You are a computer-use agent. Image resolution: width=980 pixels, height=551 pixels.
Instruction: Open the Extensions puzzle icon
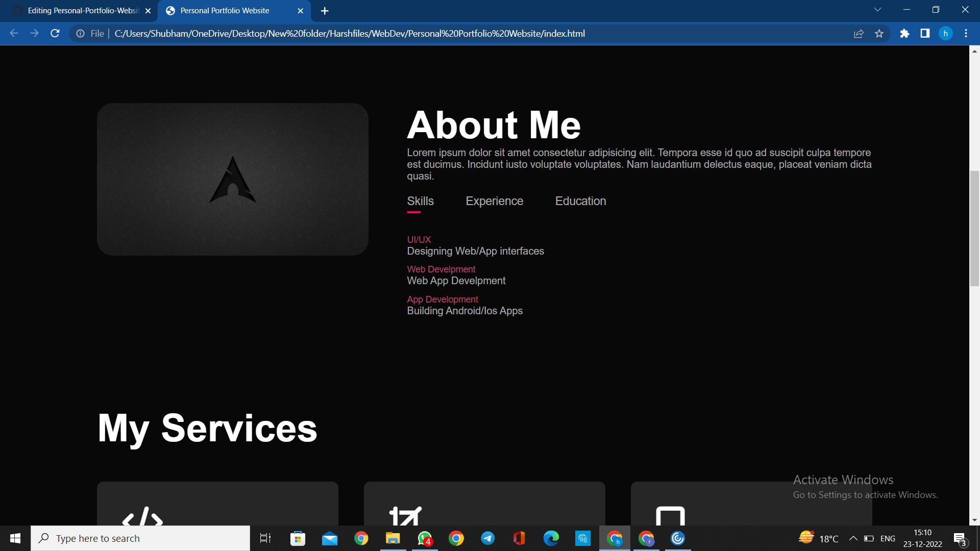904,34
